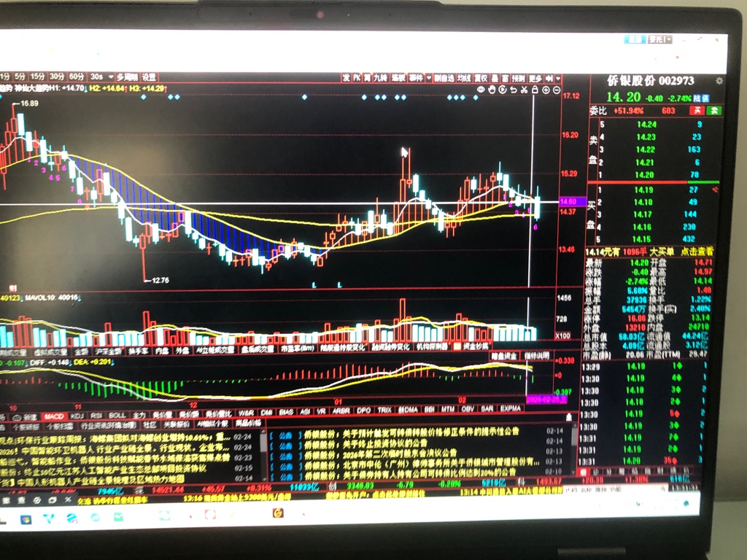Click the 发 toolbar button

coord(346,78)
